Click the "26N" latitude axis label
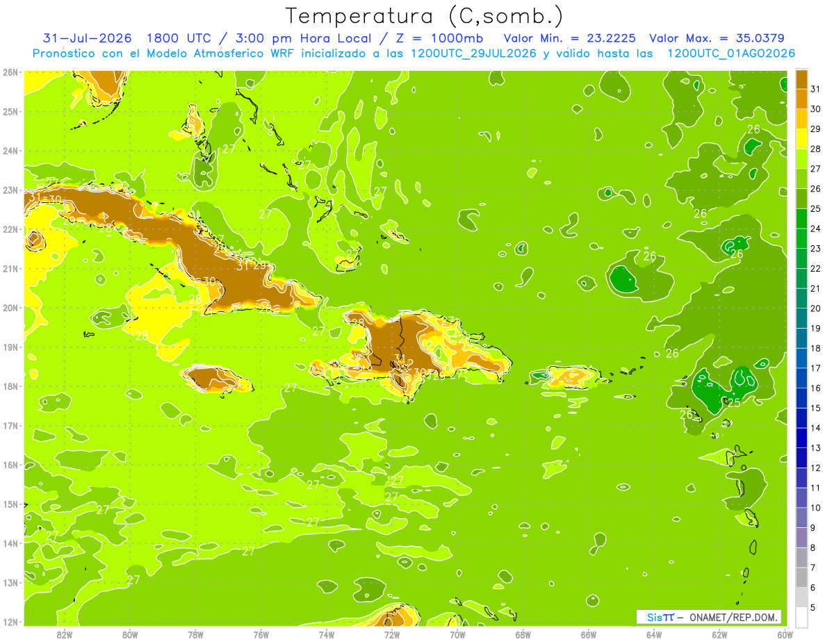 (10, 72)
